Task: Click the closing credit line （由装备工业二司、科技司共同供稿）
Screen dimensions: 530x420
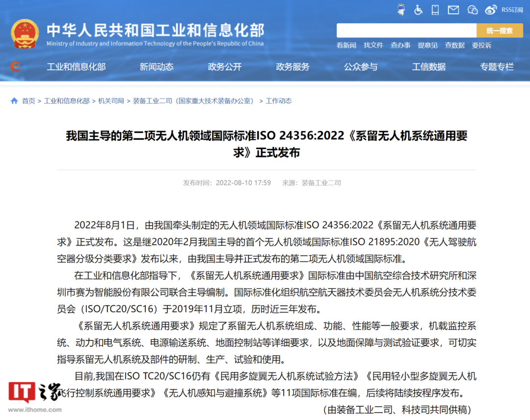Action: [397, 410]
